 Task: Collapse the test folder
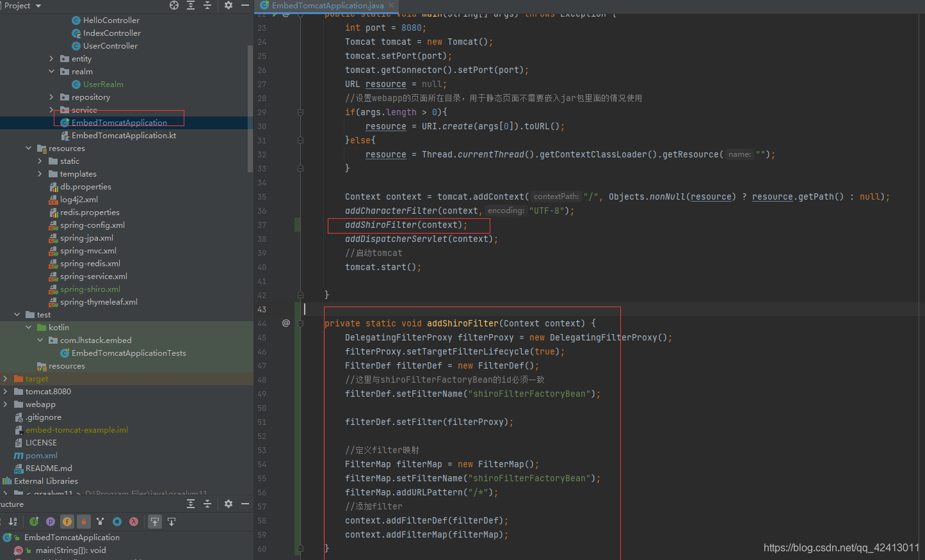(17, 315)
